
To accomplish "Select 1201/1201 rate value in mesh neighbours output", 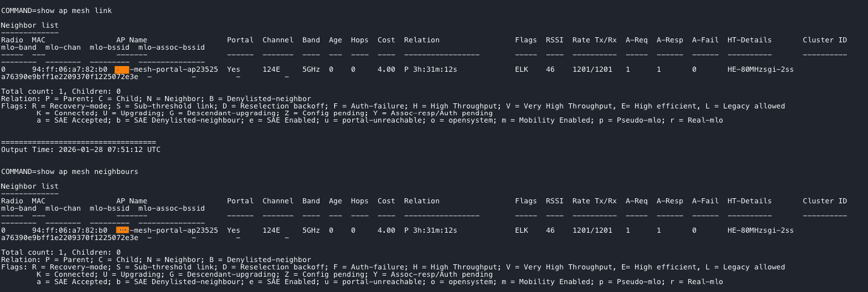I will (592, 230).
